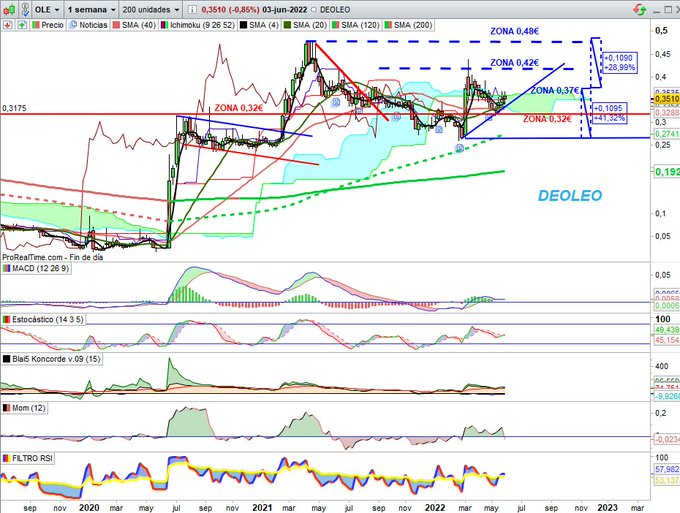Click the MACD panel color icon
680x513 pixels.
click(7, 268)
